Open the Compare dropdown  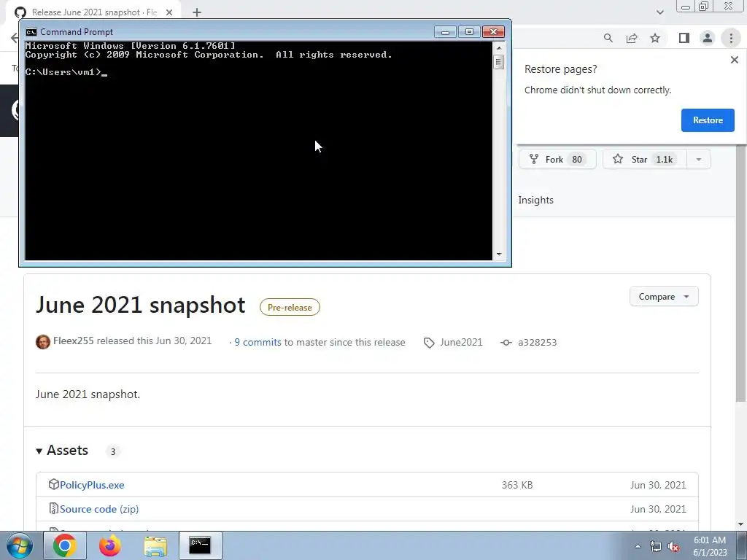tap(664, 297)
